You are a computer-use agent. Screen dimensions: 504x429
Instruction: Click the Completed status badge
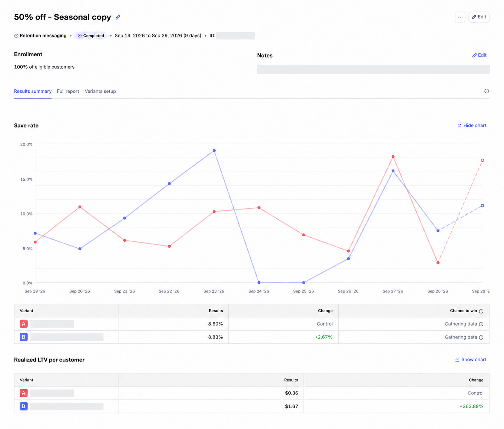(91, 36)
